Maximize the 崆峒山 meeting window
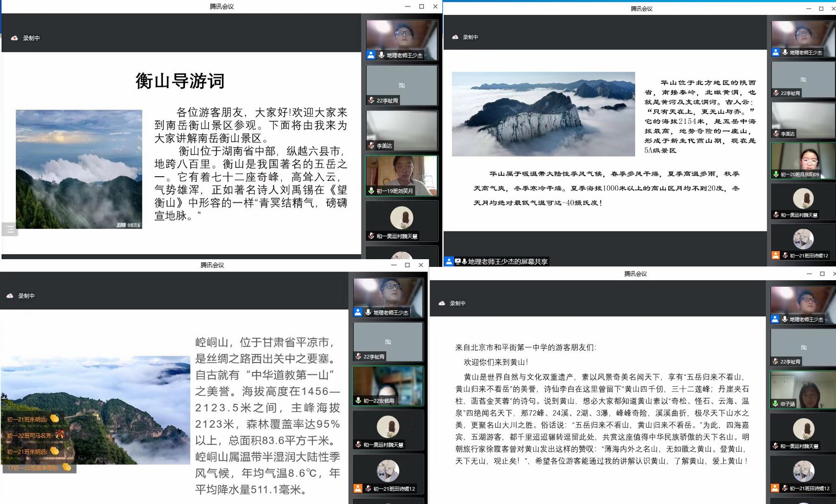This screenshot has width=836, height=504. pos(407,265)
